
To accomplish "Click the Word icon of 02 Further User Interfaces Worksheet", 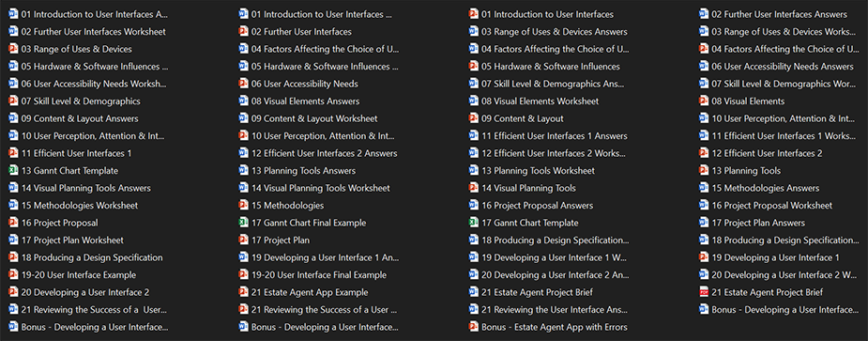I will [13, 32].
